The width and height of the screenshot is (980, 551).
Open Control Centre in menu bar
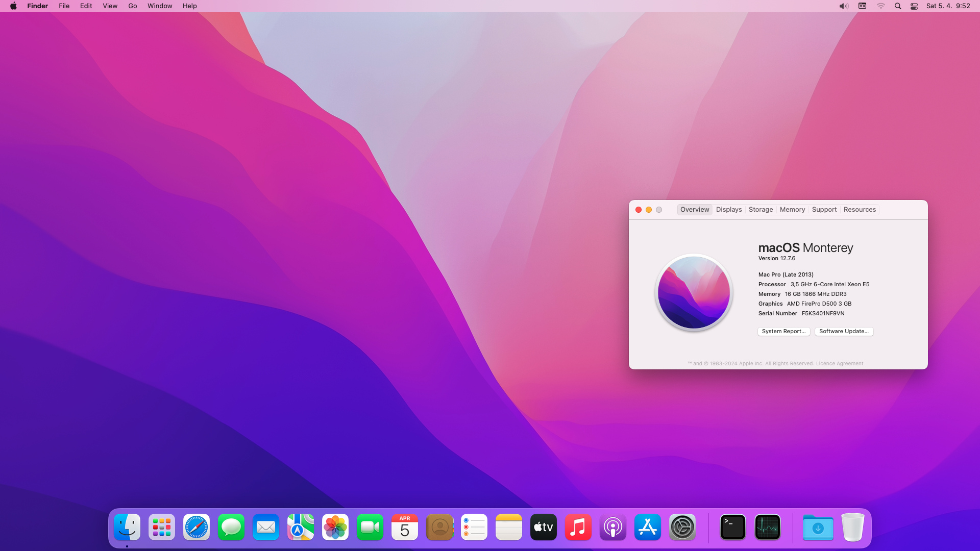pyautogui.click(x=914, y=6)
